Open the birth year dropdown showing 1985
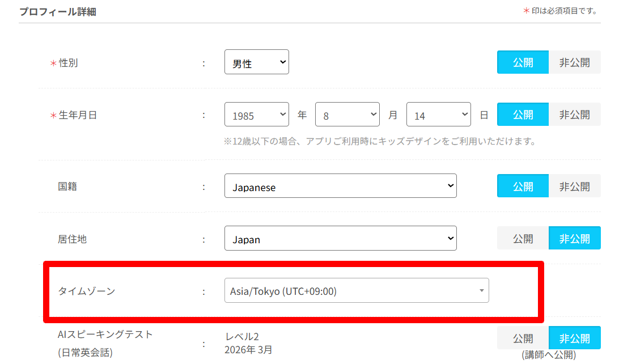 [256, 115]
